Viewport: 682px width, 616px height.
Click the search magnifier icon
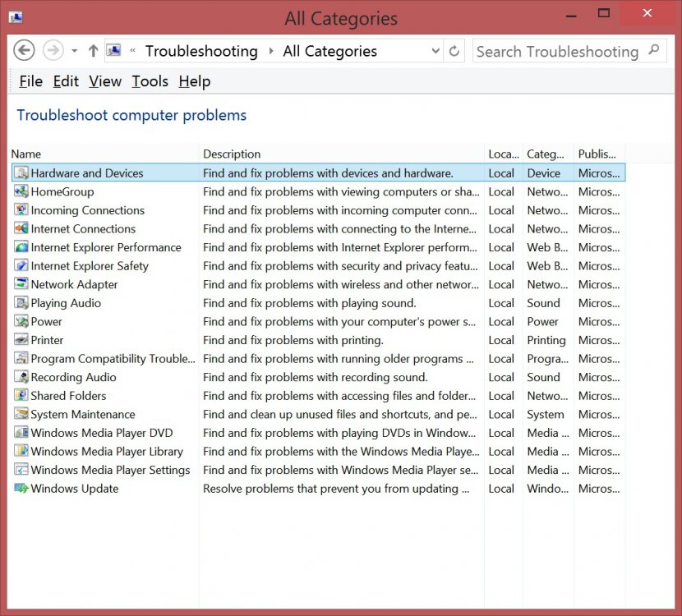click(653, 50)
